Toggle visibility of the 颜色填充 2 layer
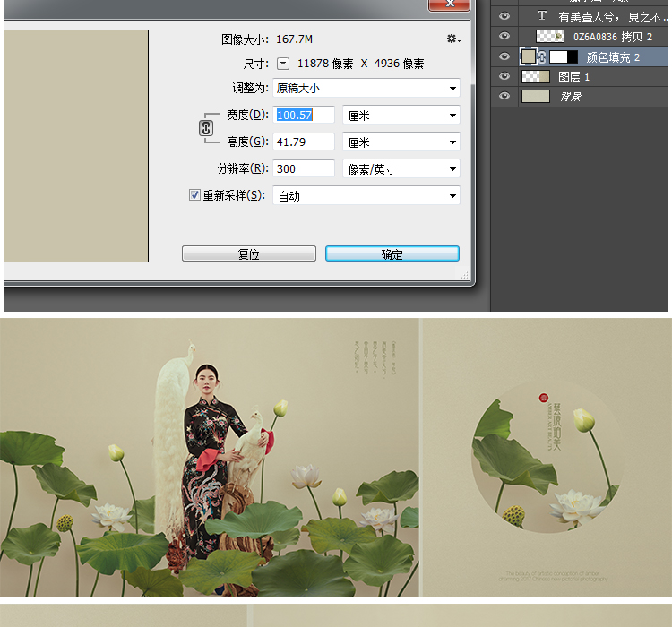The width and height of the screenshot is (672, 627). pos(504,56)
